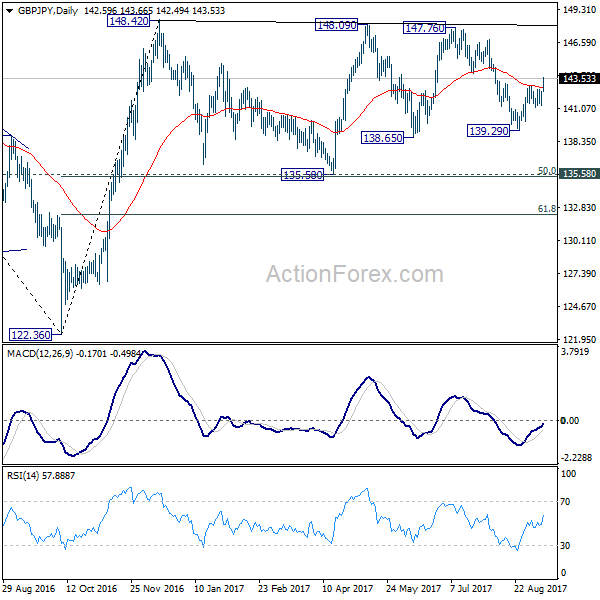Select the current price tag 143.533
The height and width of the screenshot is (600, 600).
579,78
